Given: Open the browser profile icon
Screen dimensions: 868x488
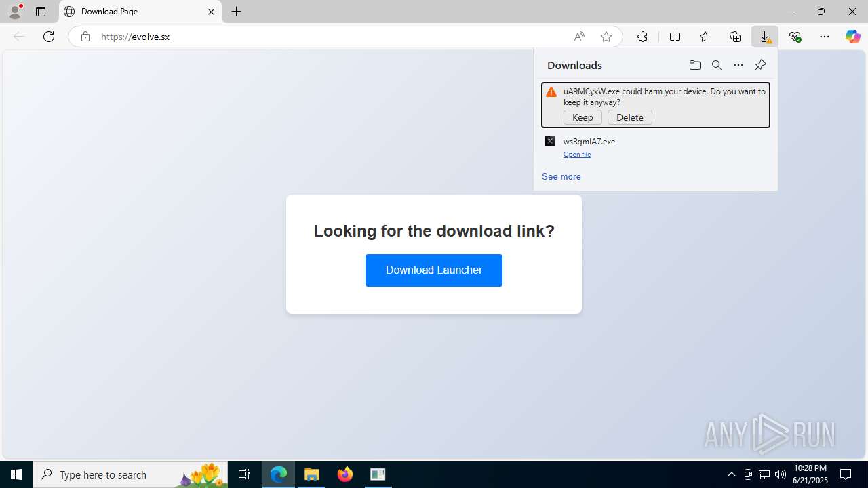Looking at the screenshot, I should click(15, 12).
